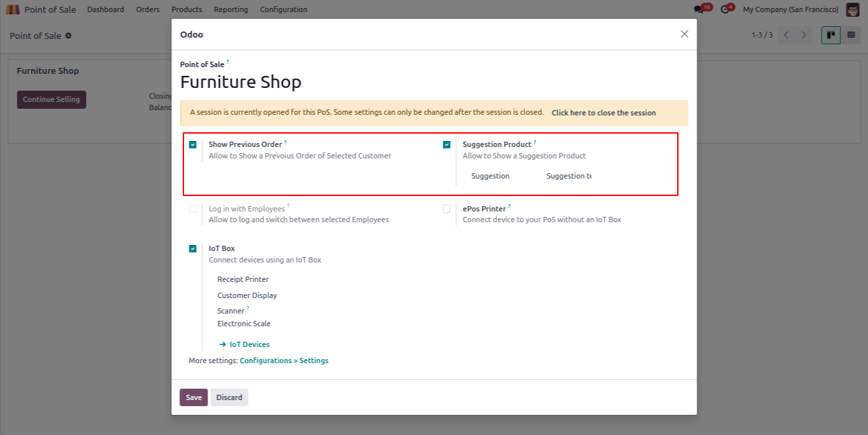Open the activities clock icon

[x=725, y=9]
